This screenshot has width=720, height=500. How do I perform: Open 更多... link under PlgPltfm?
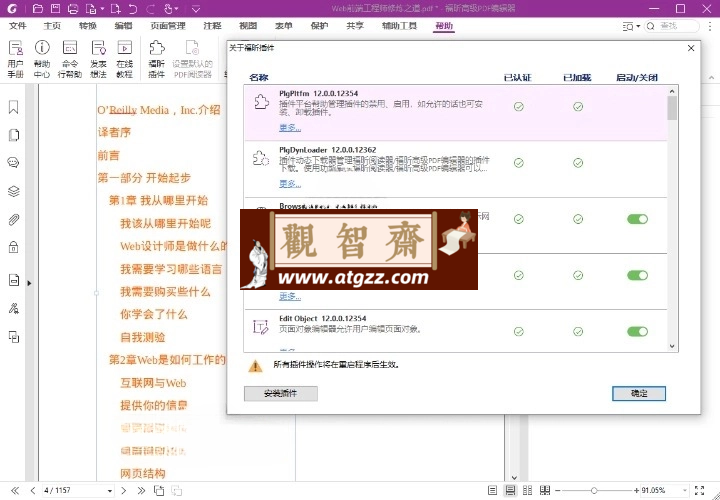[x=290, y=128]
